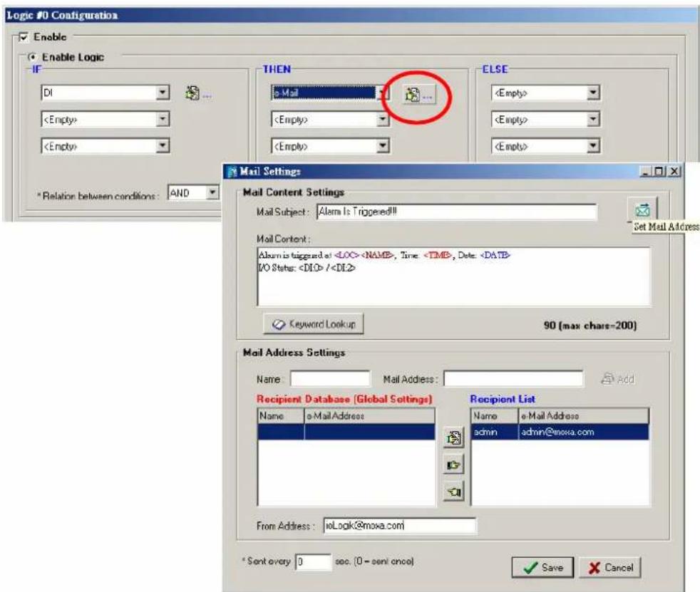The height and width of the screenshot is (592, 700).
Task: Open the IF condition DI settings icon
Action: click(x=197, y=93)
